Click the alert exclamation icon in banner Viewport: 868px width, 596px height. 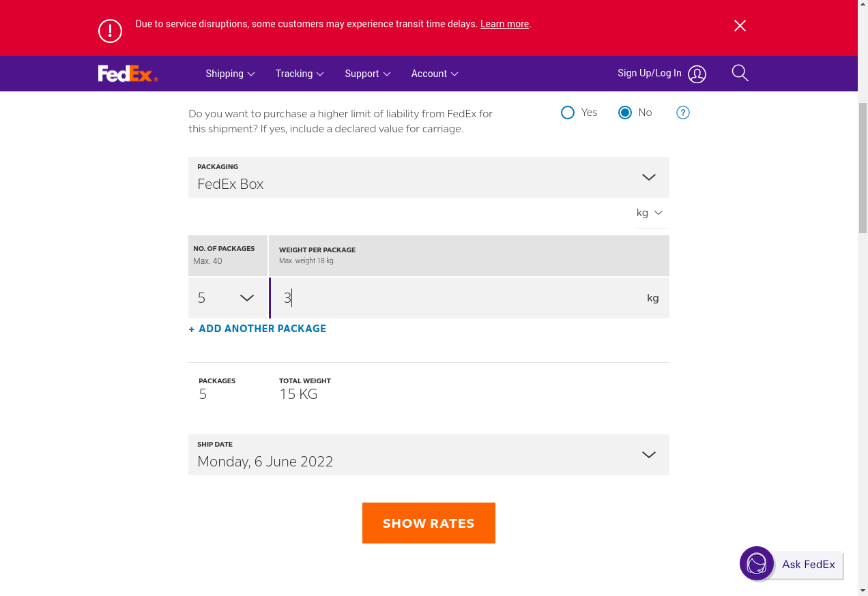(x=110, y=31)
